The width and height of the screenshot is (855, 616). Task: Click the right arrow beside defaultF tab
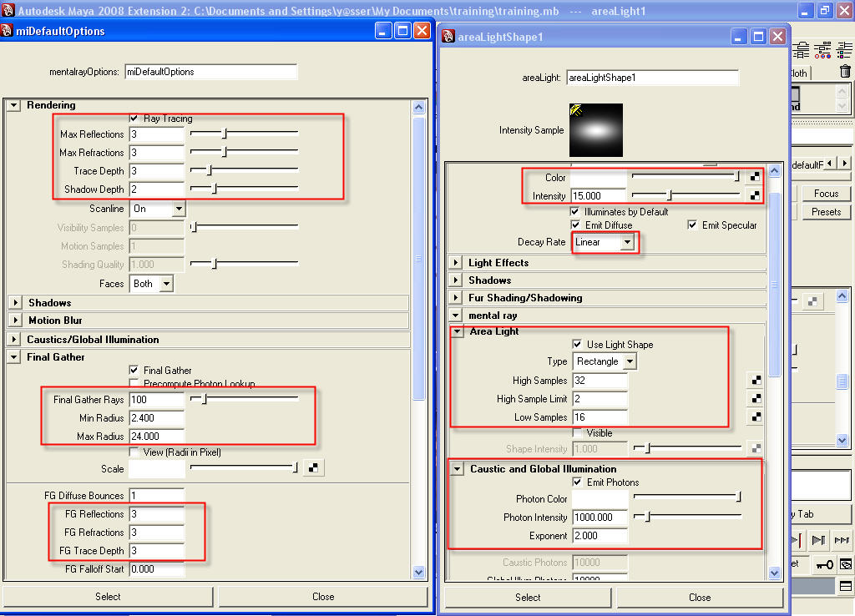tap(845, 163)
